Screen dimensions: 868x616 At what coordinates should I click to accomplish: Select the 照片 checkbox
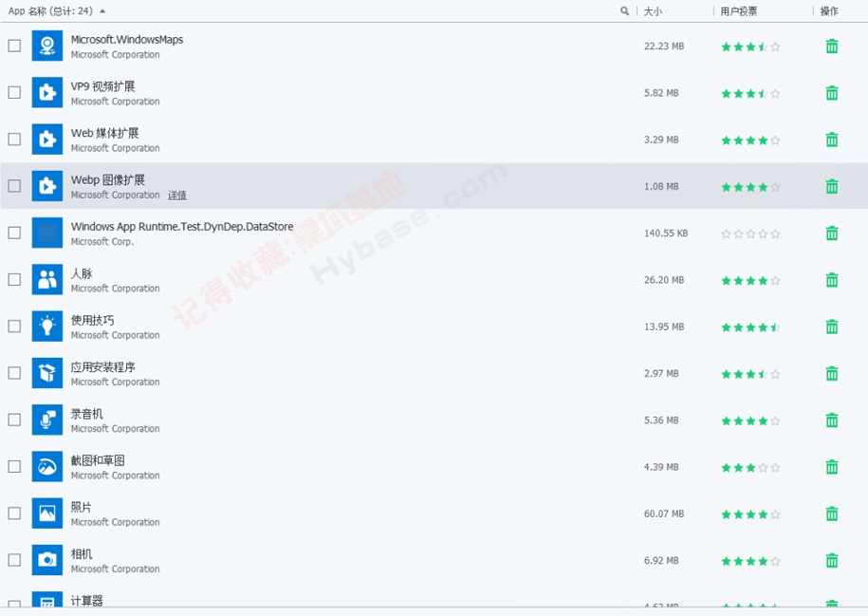click(x=14, y=513)
